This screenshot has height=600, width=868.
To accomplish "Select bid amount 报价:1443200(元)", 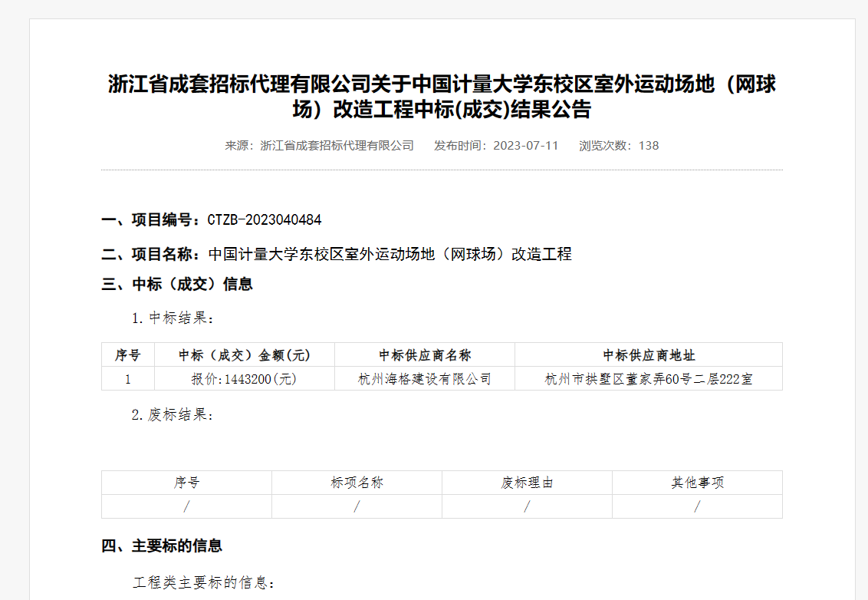I will pos(244,379).
